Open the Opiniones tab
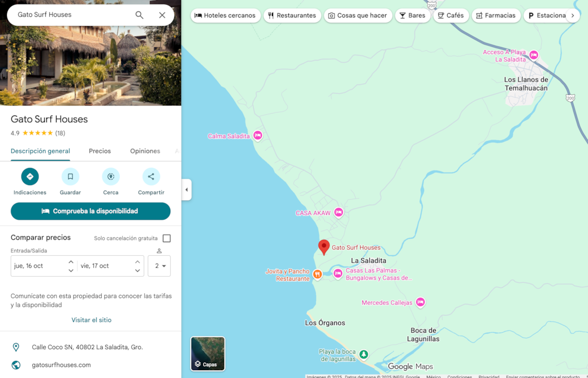 (145, 151)
